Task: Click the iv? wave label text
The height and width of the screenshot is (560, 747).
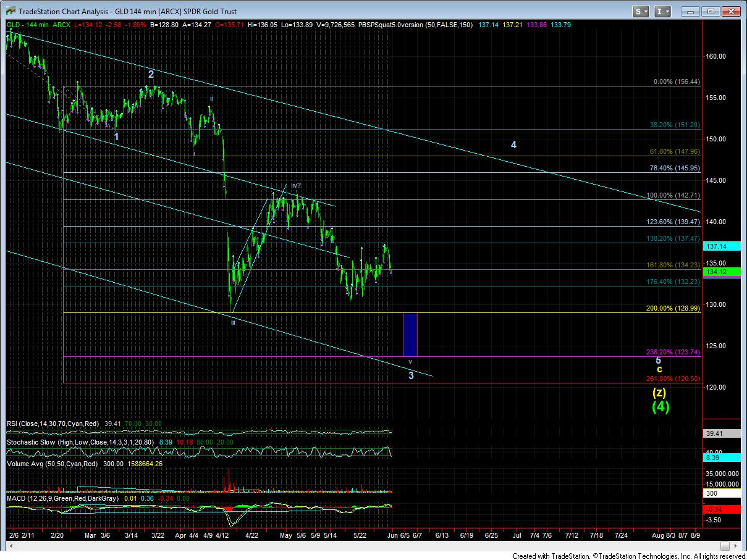Action: 296,185
